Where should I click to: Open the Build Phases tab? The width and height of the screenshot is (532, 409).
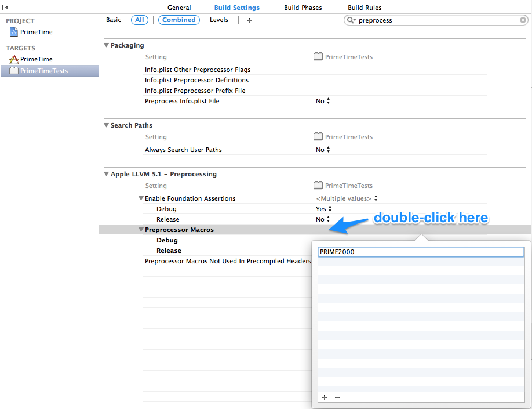(x=303, y=8)
